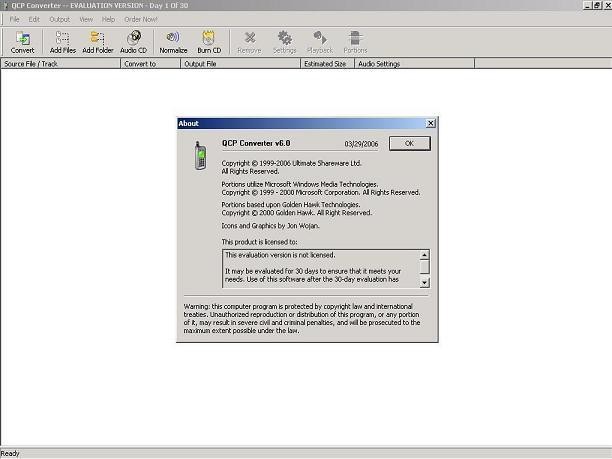The height and width of the screenshot is (459, 612).
Task: Close the About dialog with X button
Action: [430, 123]
